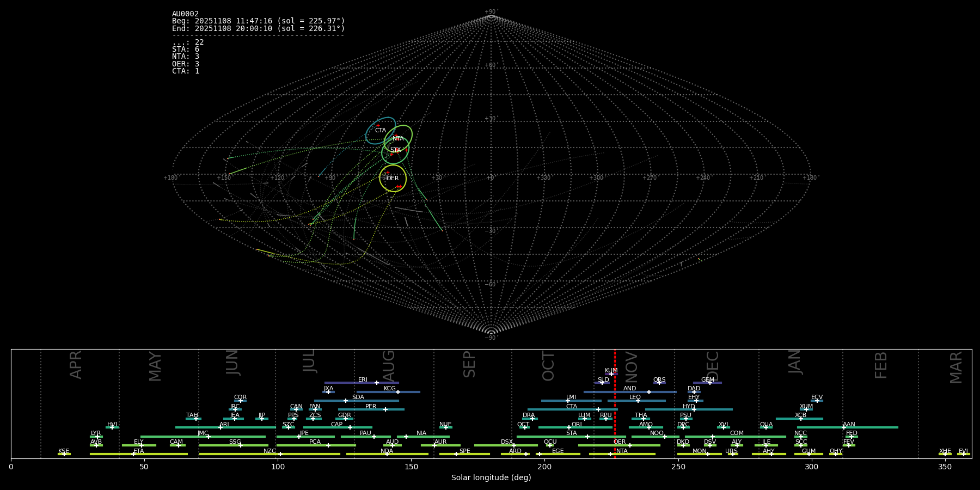Select the STA radiant label on sky map
The image size is (980, 490).
[x=395, y=150]
